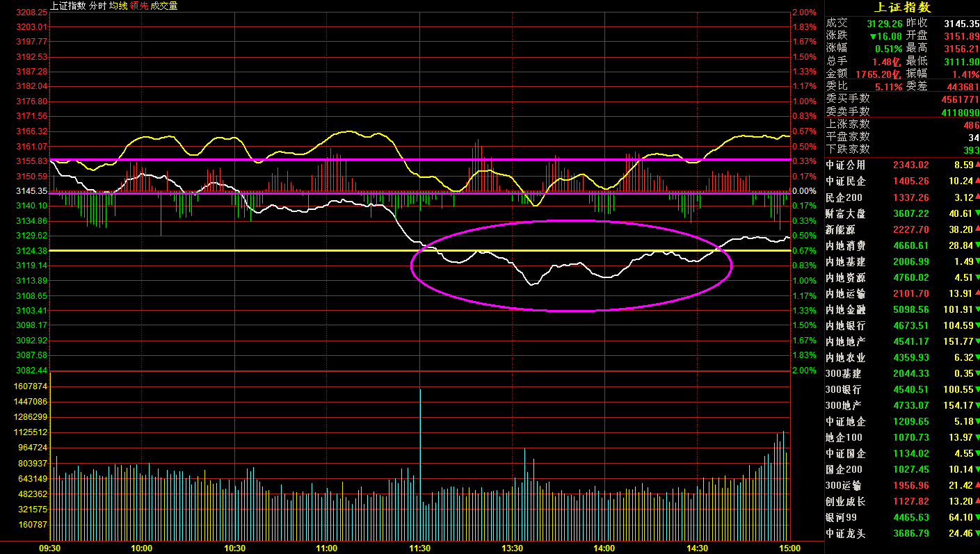Click the 分时 chart mode label
This screenshot has height=554, width=980.
pyautogui.click(x=97, y=6)
